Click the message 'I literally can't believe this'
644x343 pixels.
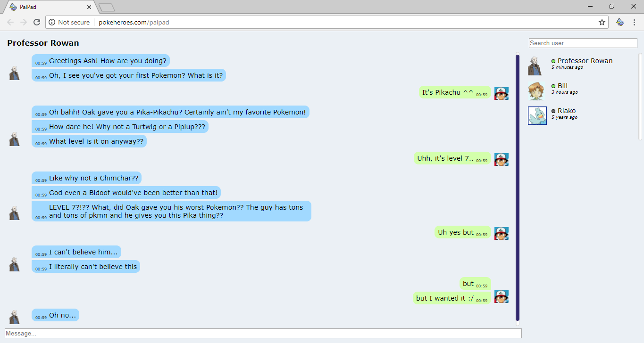(x=86, y=267)
